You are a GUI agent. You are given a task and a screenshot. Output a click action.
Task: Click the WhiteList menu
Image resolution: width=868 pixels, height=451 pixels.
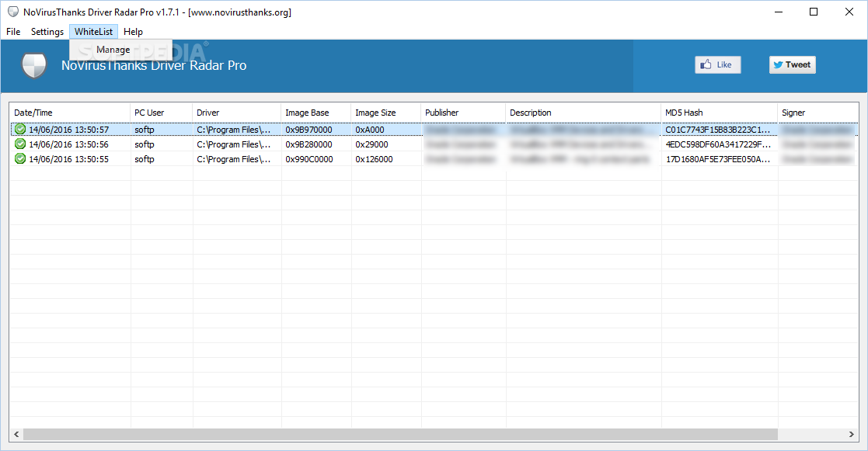click(x=93, y=32)
